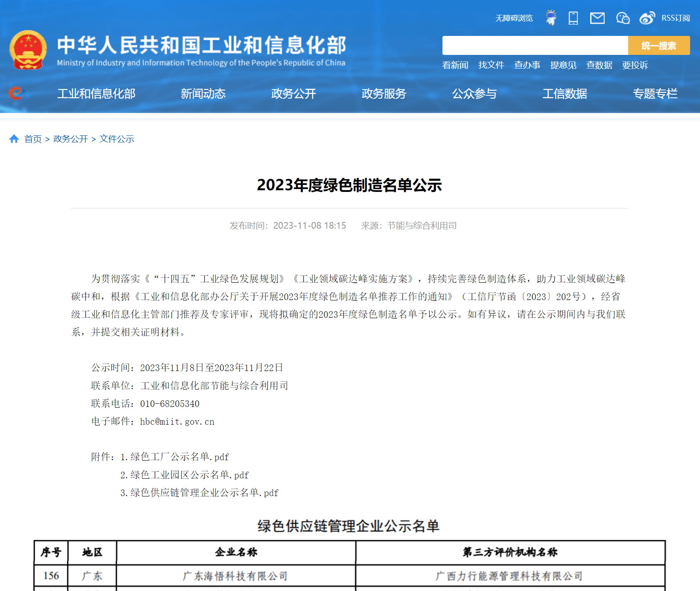Click the 统一搜索 search button
Viewport: 700px width, 591px height.
pyautogui.click(x=659, y=45)
